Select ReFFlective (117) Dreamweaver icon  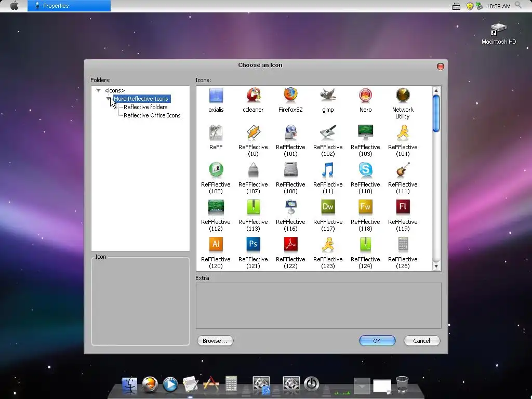pyautogui.click(x=328, y=207)
